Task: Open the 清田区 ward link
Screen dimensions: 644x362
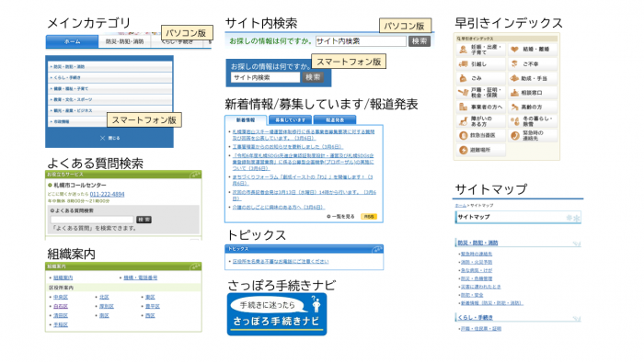Action: (x=61, y=316)
